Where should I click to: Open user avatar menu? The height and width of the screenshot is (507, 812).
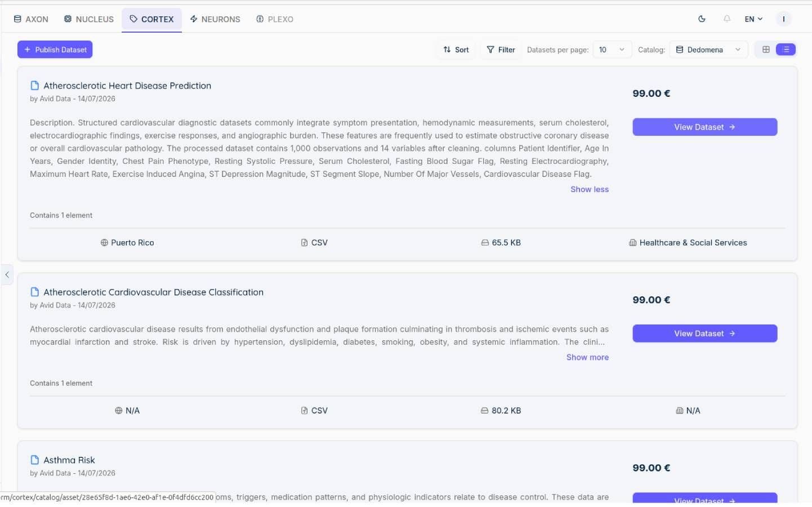point(783,19)
